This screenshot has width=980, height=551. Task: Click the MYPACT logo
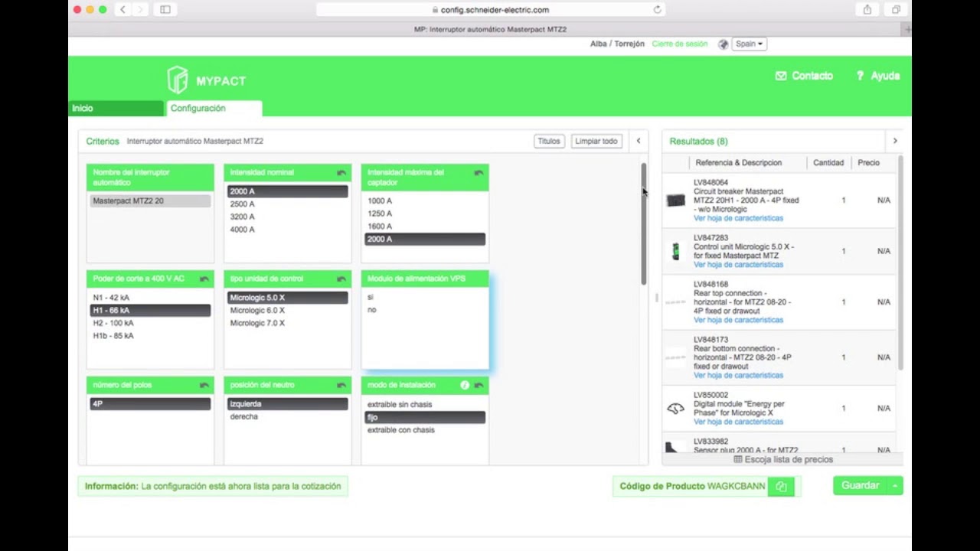coord(207,80)
